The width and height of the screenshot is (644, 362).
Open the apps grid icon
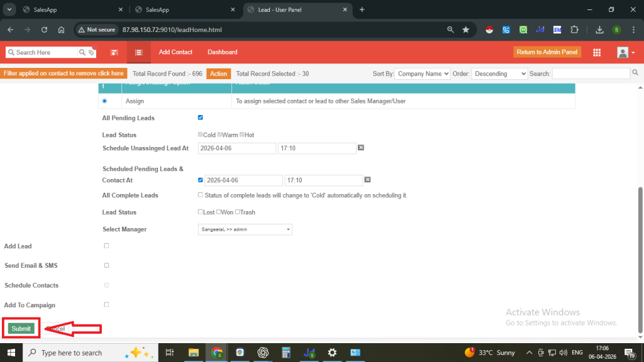tap(597, 52)
